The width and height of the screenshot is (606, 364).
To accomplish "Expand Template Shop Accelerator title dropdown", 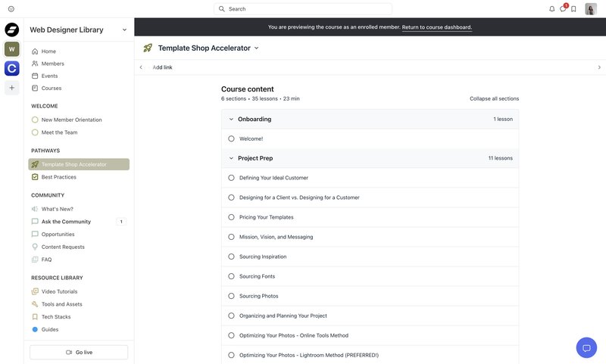I will point(256,48).
